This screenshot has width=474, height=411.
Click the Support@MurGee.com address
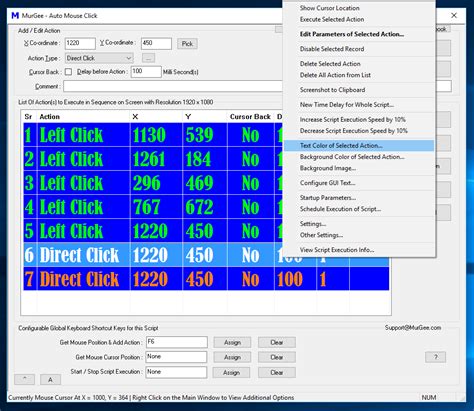pyautogui.click(x=413, y=327)
